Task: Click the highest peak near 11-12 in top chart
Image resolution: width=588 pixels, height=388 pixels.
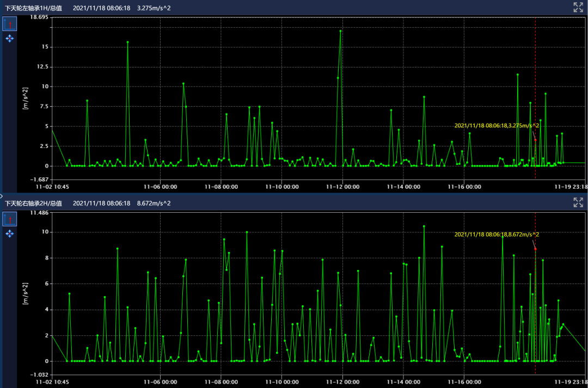Action: coord(341,31)
